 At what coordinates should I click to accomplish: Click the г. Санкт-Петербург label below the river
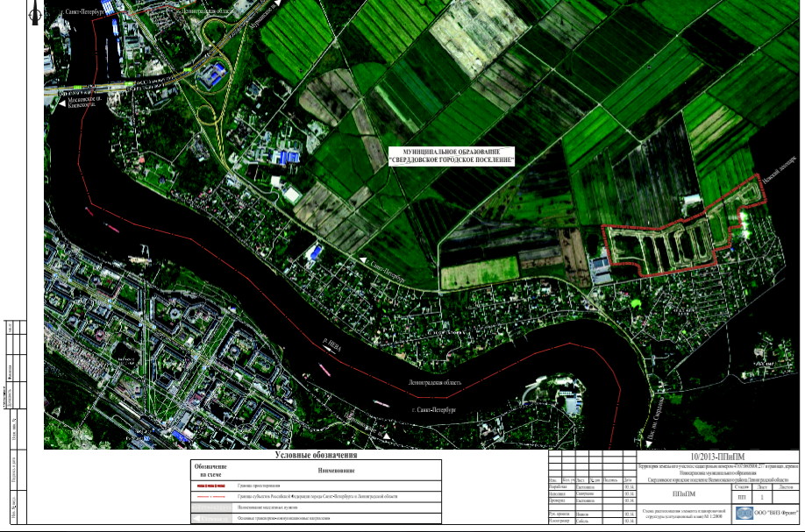(434, 411)
